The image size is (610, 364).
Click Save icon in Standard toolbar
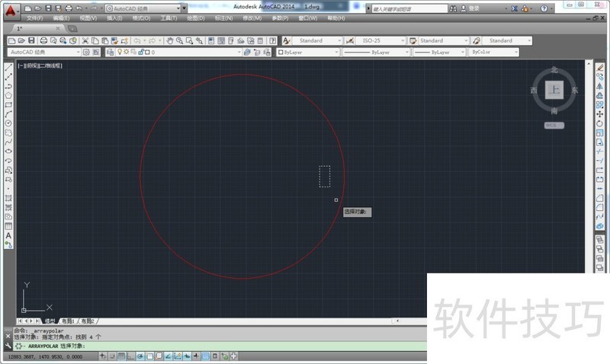pyautogui.click(x=31, y=40)
